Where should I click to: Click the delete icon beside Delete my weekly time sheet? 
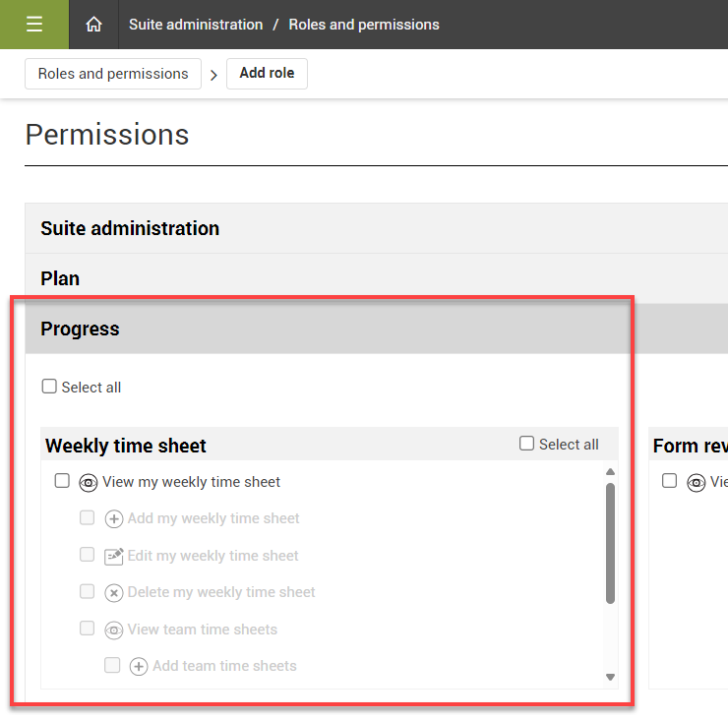(114, 593)
